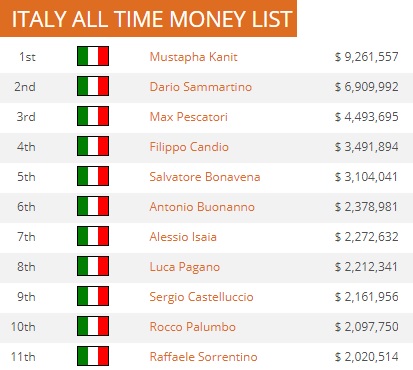Select the flag icon in the 3rd row
The height and width of the screenshot is (370, 413).
point(93,116)
